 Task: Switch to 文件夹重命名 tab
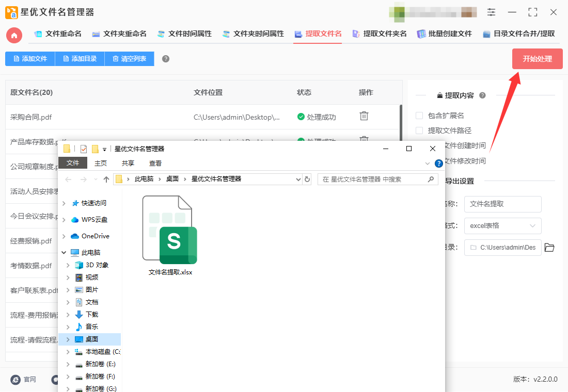tap(119, 34)
